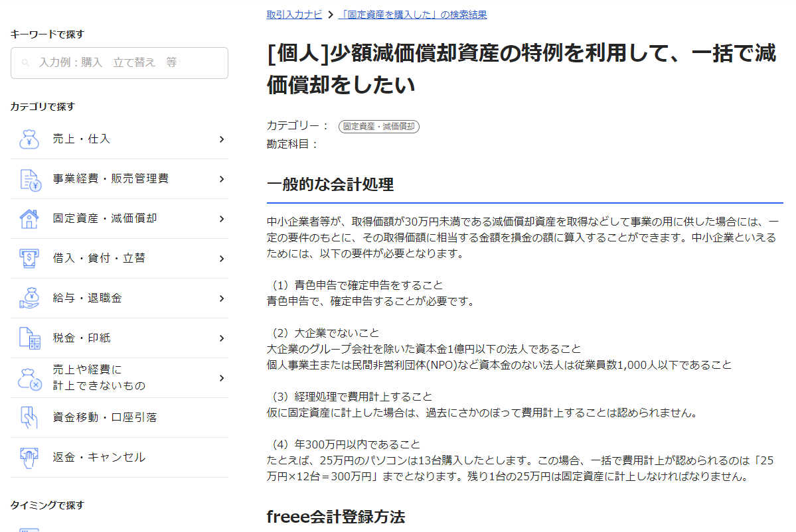
Task: Expand the 事業経費・販売管理費 chevron
Action: (x=222, y=179)
